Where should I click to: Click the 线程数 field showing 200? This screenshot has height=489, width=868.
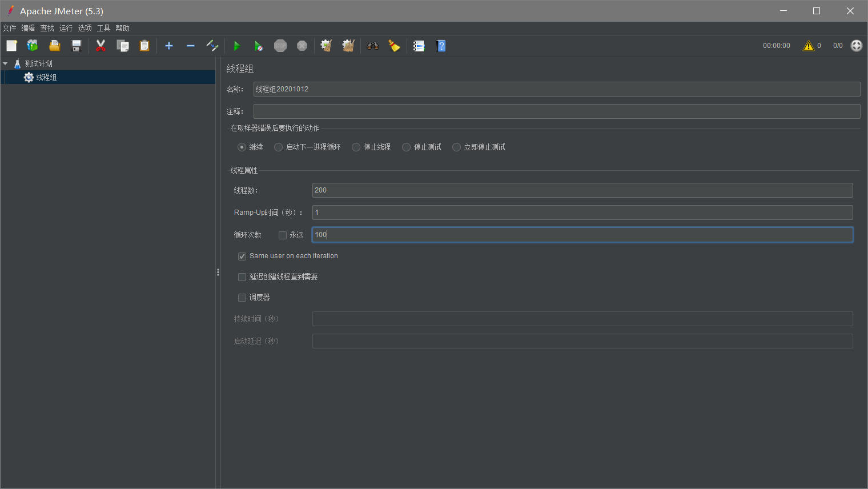(582, 190)
